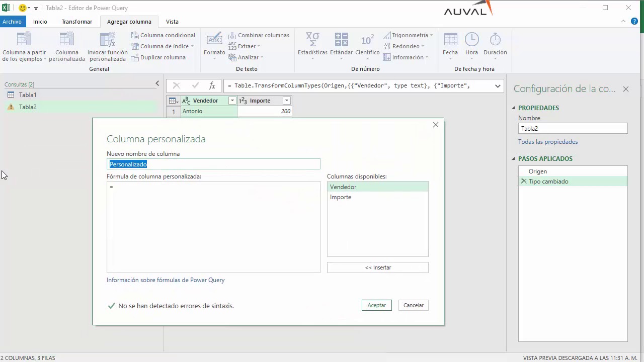Click Invocar función personalizada icon
This screenshot has height=362, width=644.
(108, 39)
